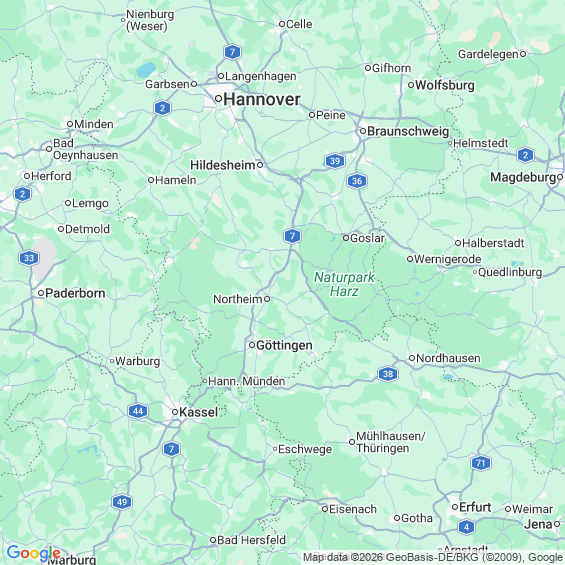Viewport: 565px width, 565px height.
Task: Click the A4 highway shield below Erfurt
Action: 466,527
